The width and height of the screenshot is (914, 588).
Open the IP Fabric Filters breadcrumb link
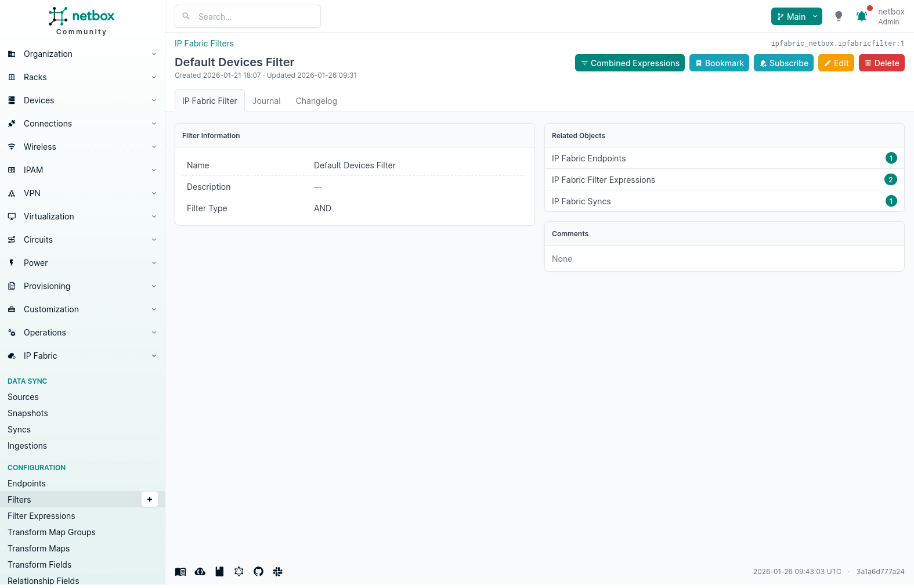pyautogui.click(x=204, y=44)
